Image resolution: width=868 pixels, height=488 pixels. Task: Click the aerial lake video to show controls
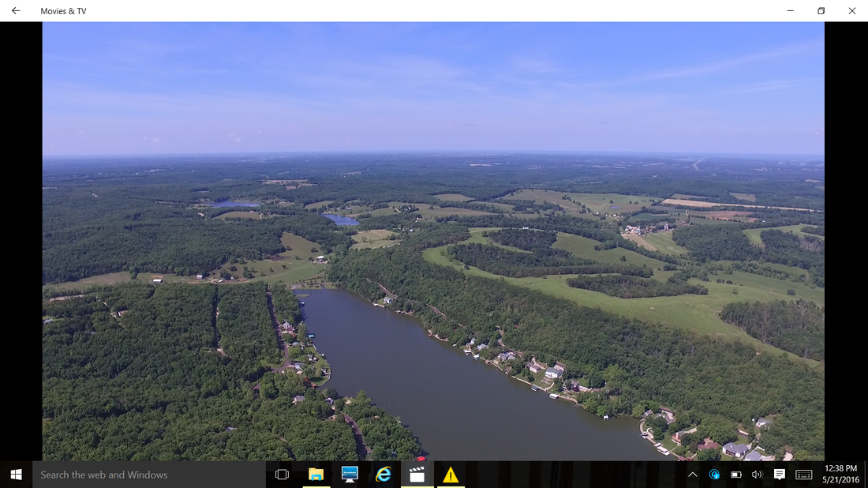[x=433, y=241]
